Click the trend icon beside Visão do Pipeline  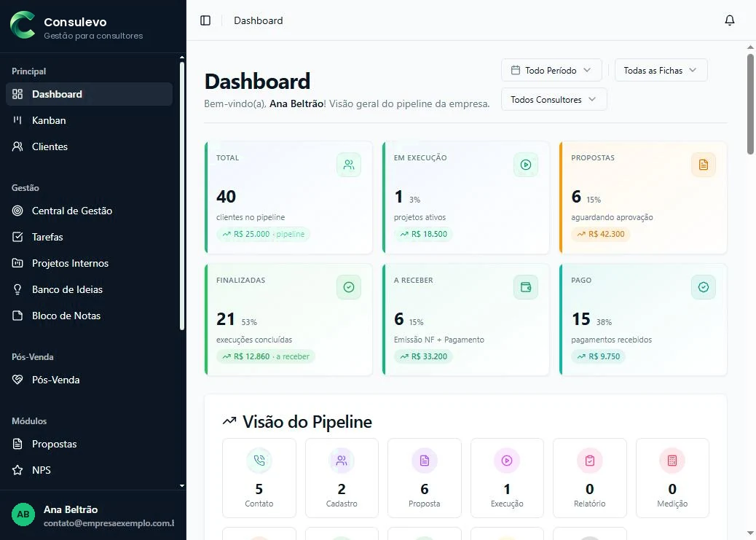(229, 421)
